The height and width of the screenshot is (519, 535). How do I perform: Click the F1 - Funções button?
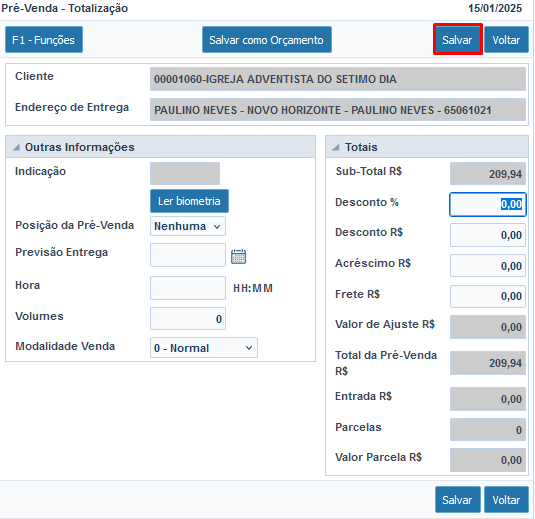44,40
